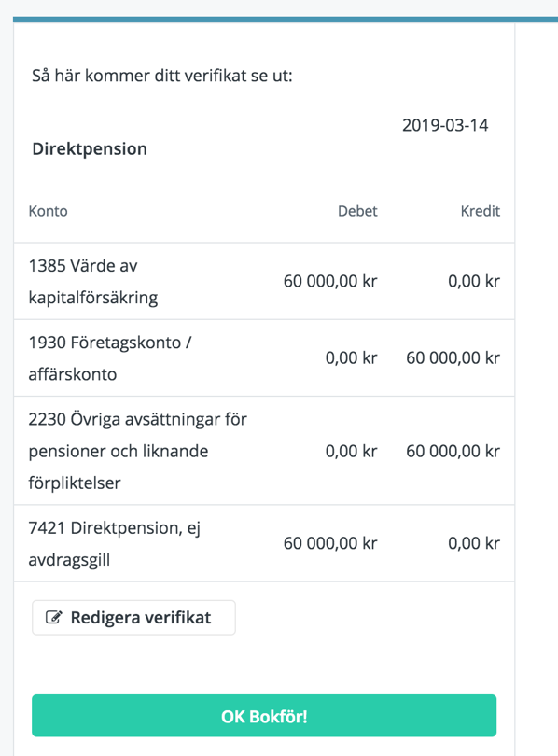Click the 60 000,00 kr debit for account 1385
The image size is (558, 756).
click(330, 281)
